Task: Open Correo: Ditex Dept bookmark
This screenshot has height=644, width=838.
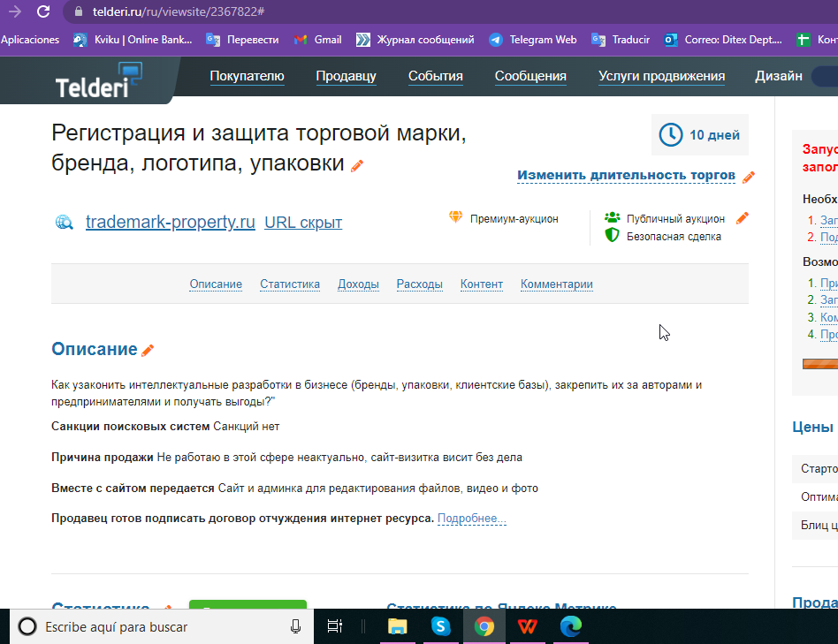Action: point(723,40)
